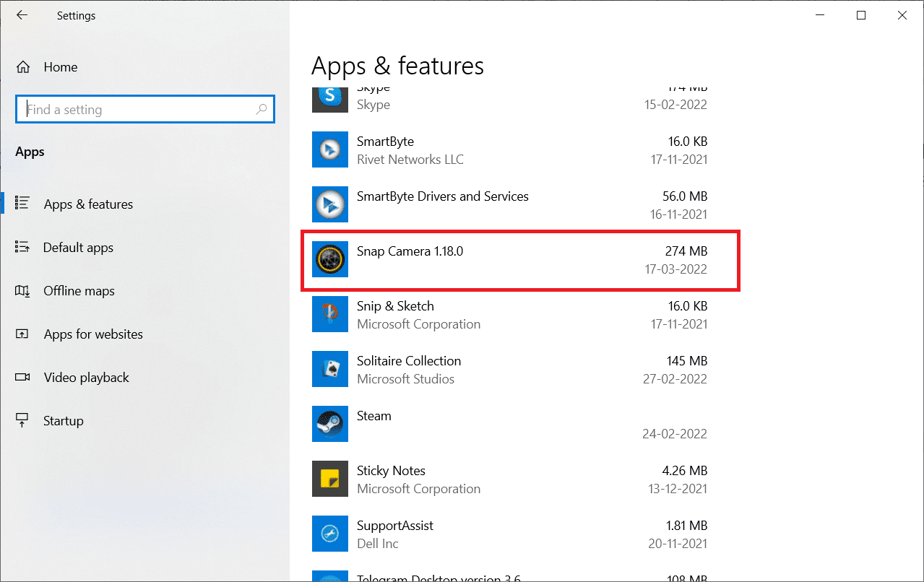The image size is (924, 582).
Task: Click the Snap Camera app icon
Action: click(x=330, y=260)
